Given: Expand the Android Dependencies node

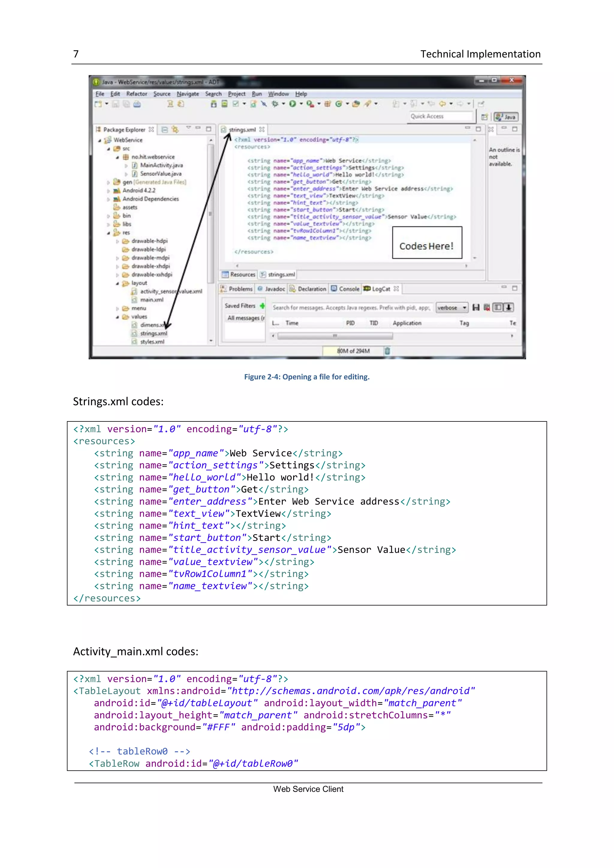Looking at the screenshot, I should 108,199.
